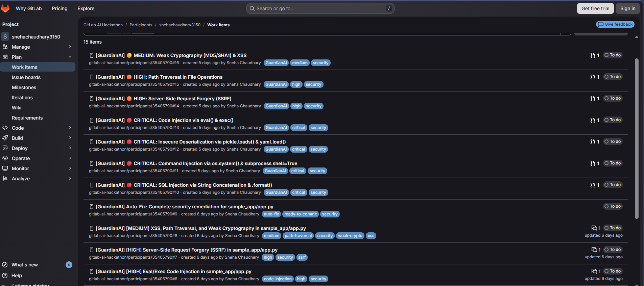Click comments icon on Eval/Exec Code Injection #6 item
This screenshot has height=286, width=644.
pos(594,271)
